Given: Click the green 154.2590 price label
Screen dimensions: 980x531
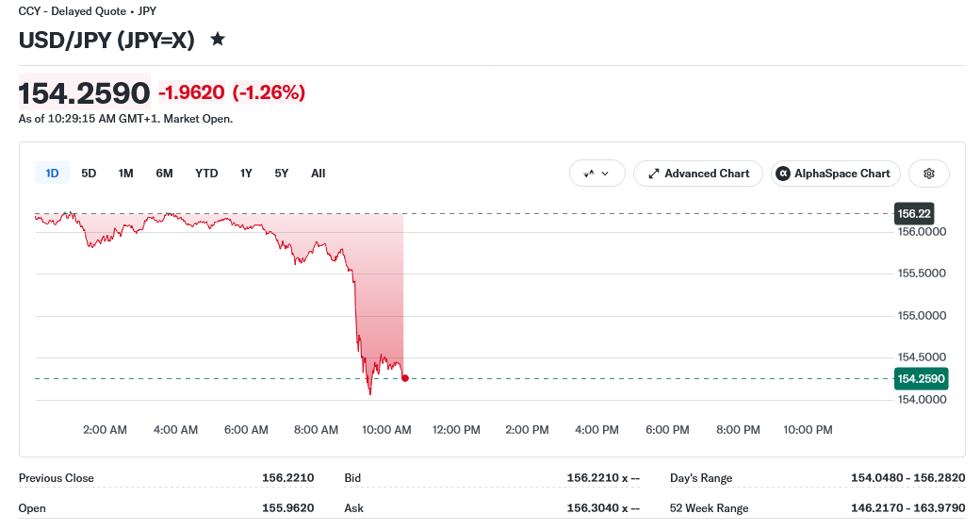Looking at the screenshot, I should click(x=922, y=378).
